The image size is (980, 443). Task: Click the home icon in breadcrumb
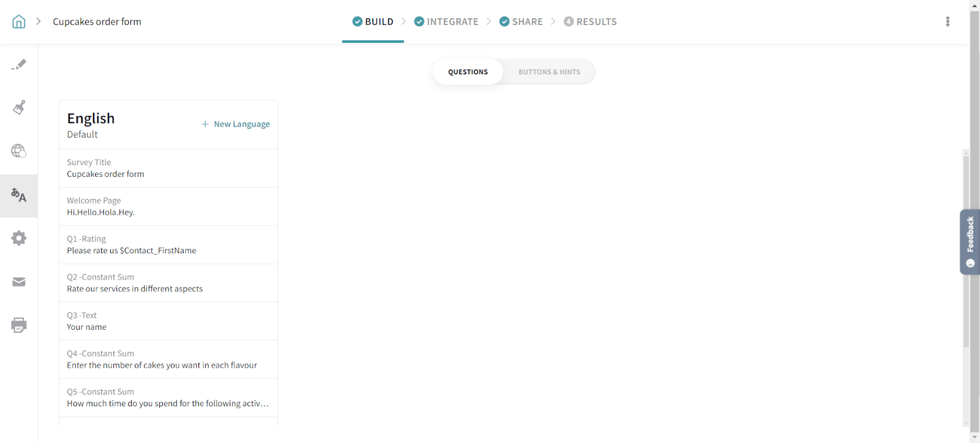click(19, 22)
